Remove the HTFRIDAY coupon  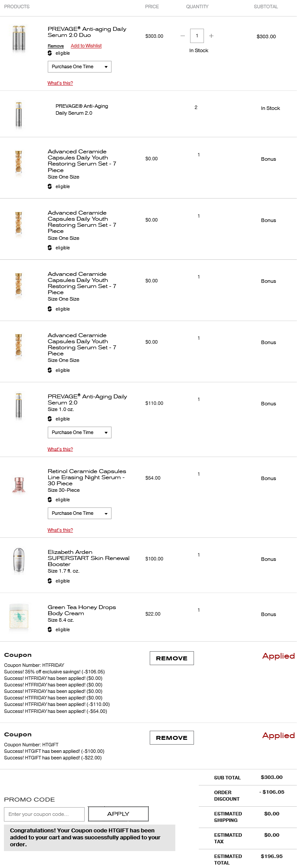coord(171,658)
